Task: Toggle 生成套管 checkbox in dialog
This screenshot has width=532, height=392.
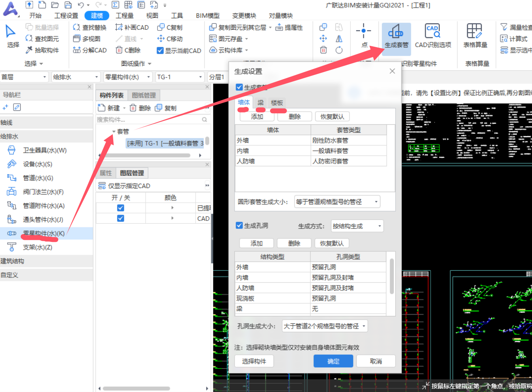Action: [x=239, y=87]
